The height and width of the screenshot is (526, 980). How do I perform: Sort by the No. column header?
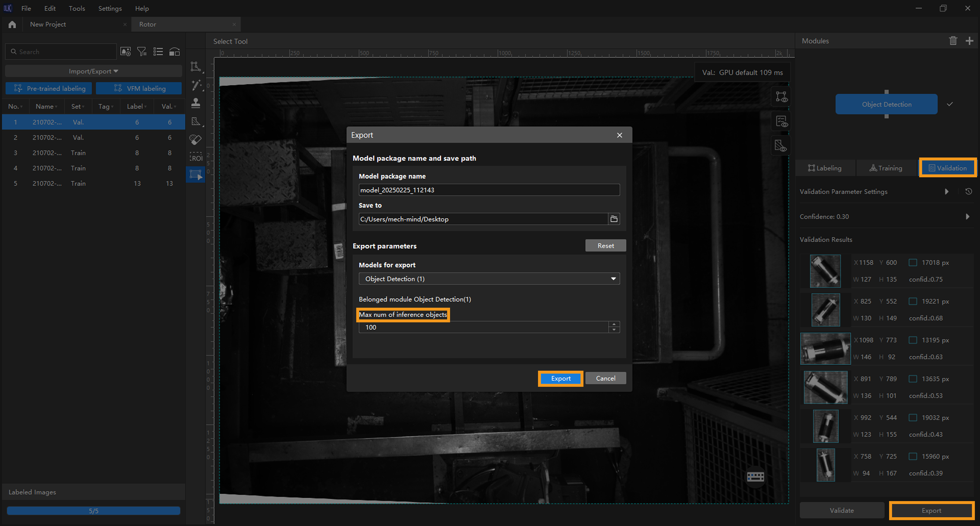(x=15, y=107)
